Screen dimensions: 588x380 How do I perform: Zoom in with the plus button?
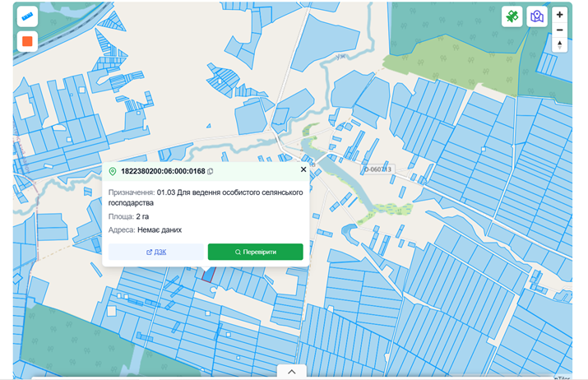coord(559,15)
